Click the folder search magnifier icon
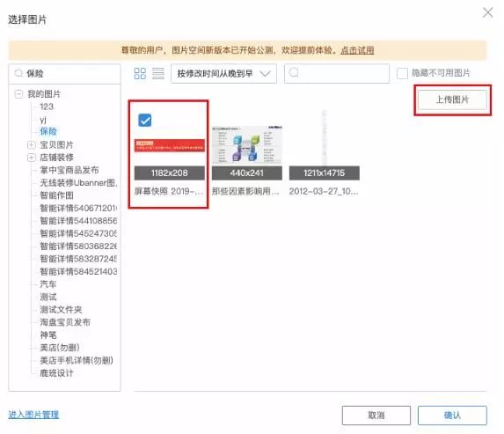Viewport: 504px width, 434px height. [18, 73]
